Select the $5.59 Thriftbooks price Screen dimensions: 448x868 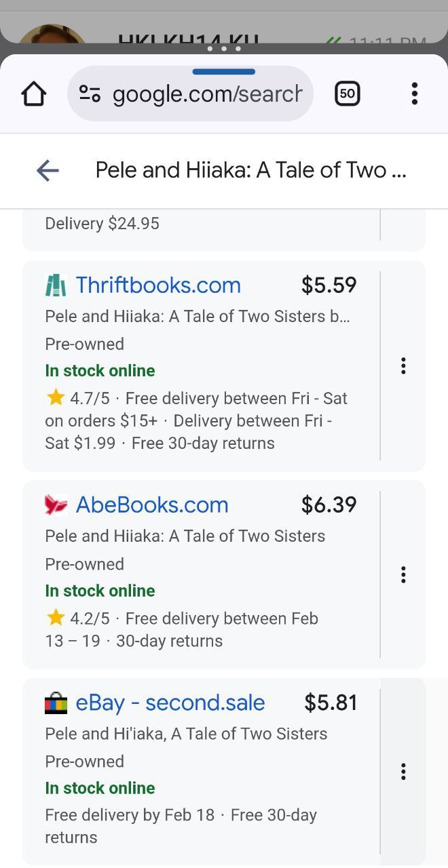[329, 285]
